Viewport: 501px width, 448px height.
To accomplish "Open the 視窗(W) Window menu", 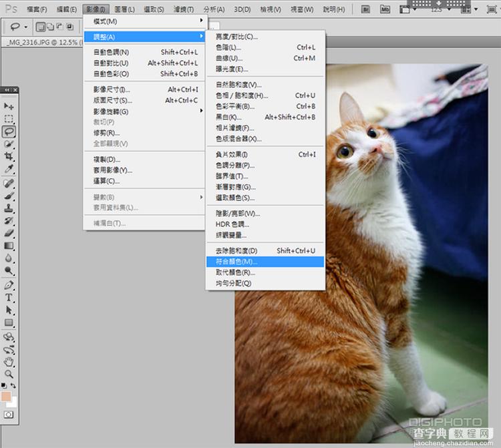I will pyautogui.click(x=302, y=9).
